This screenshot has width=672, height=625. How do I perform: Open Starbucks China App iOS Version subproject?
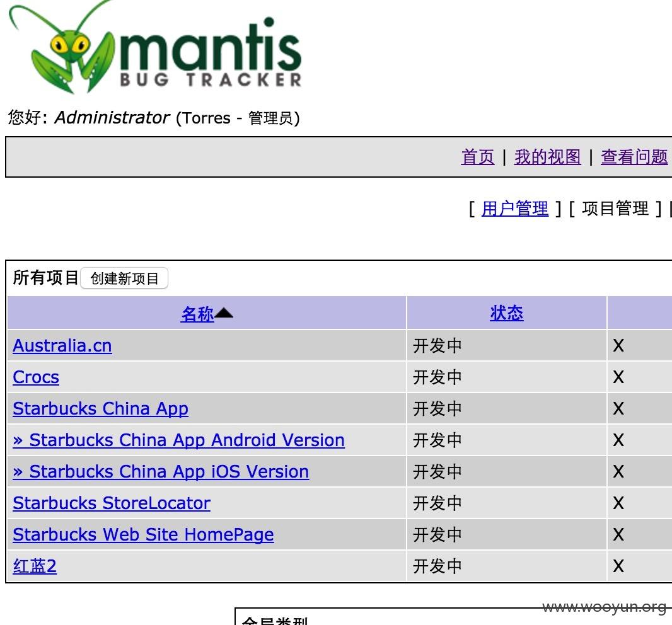coord(161,472)
